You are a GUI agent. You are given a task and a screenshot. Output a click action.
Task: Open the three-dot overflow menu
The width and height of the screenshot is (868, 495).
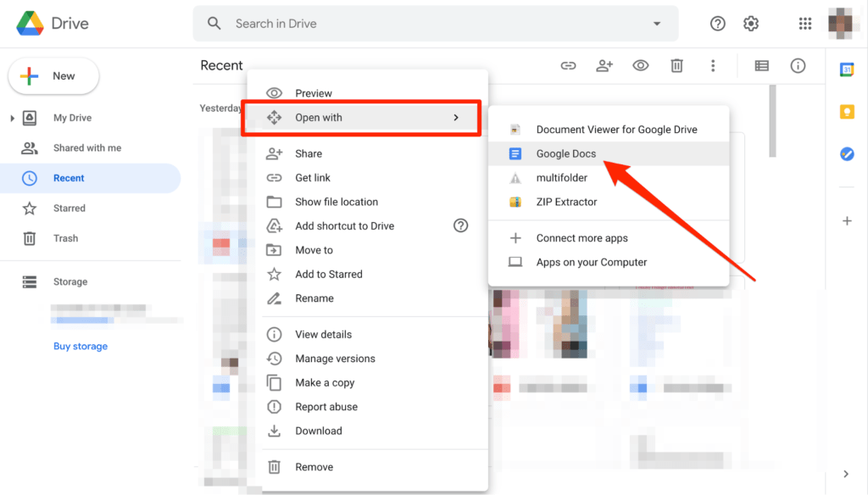[x=713, y=65]
